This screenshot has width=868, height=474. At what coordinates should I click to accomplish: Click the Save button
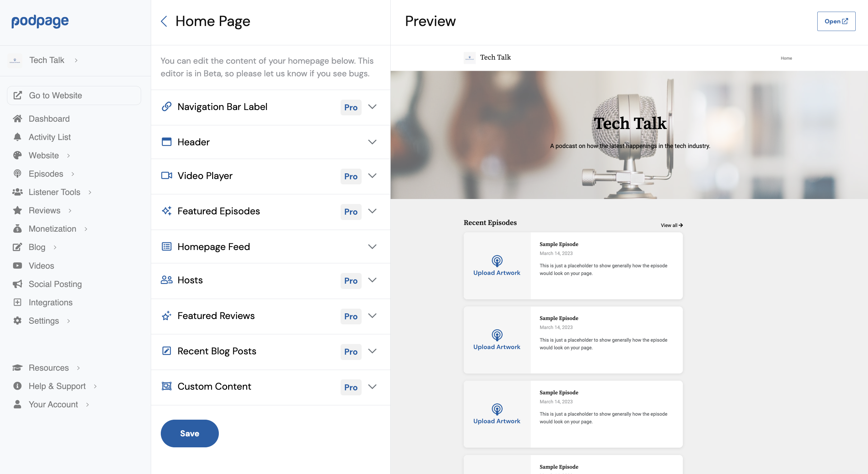tap(190, 433)
